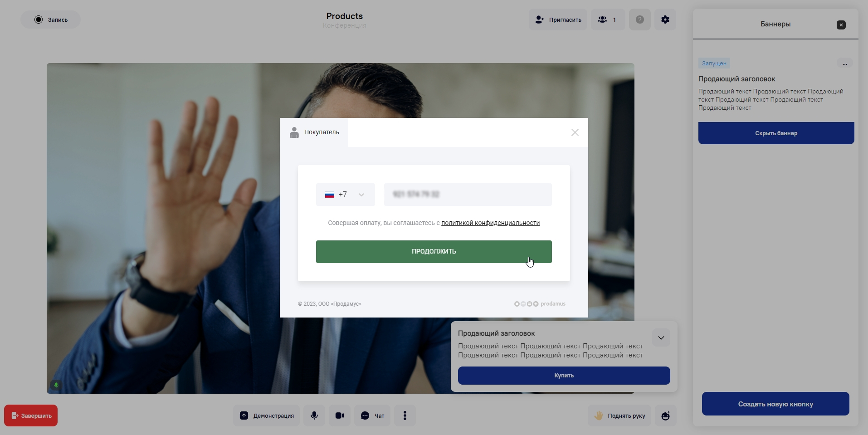Start recording with the Запись button
Image resolution: width=868 pixels, height=435 pixels.
pyautogui.click(x=51, y=20)
